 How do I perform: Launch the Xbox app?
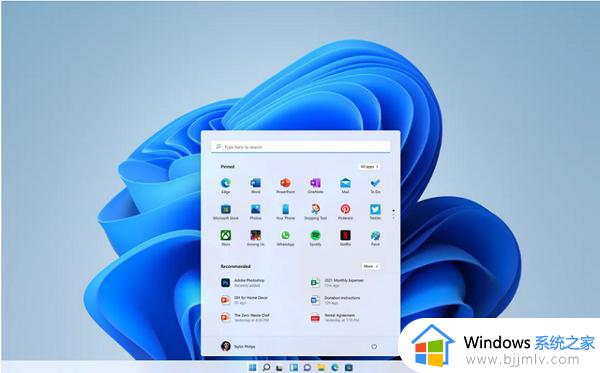click(x=226, y=238)
